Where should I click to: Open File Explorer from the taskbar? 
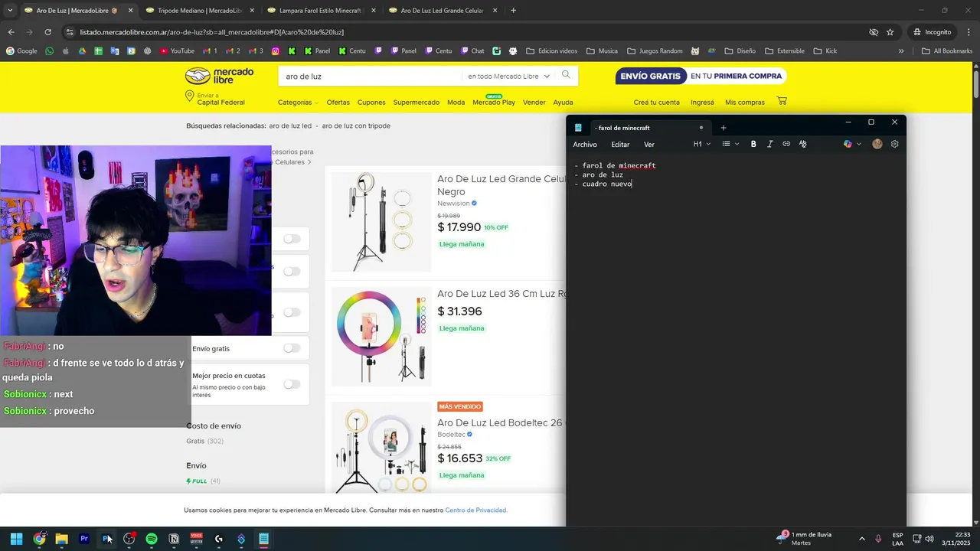point(61,539)
